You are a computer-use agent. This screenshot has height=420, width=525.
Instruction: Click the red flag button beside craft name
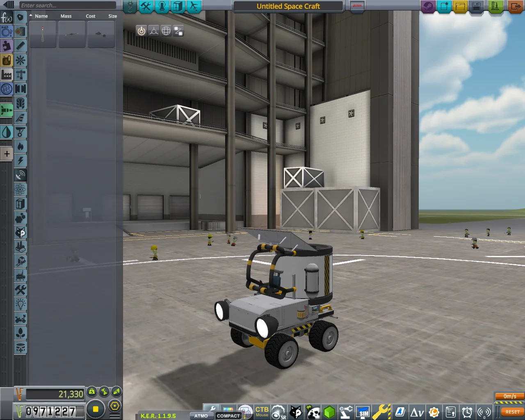click(x=357, y=6)
